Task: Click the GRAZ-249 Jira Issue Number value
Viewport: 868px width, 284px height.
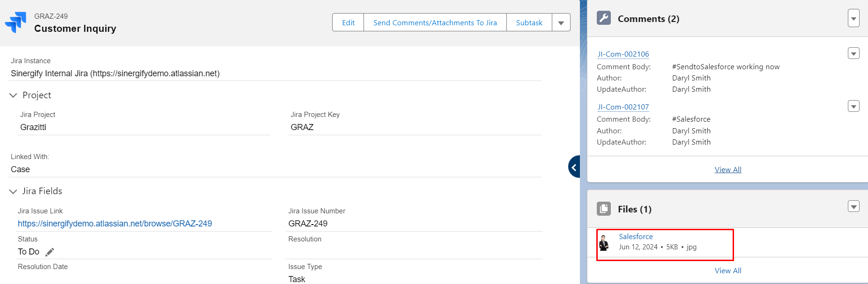Action: 308,224
